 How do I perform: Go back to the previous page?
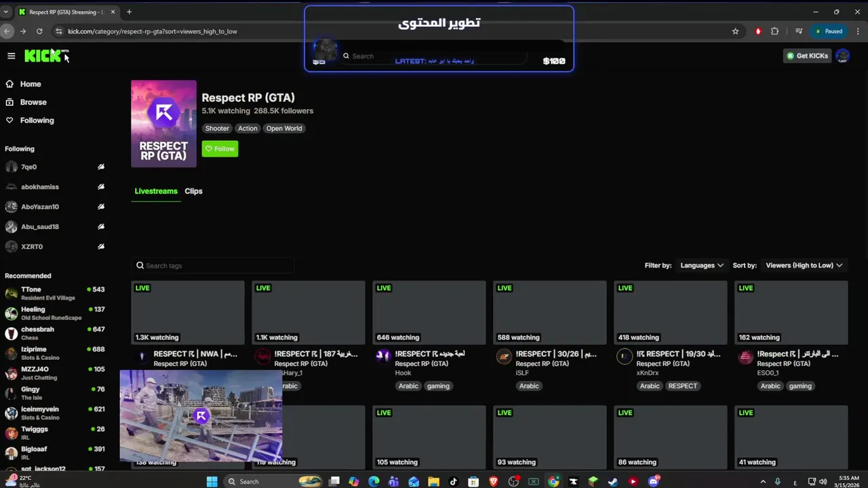click(x=7, y=31)
